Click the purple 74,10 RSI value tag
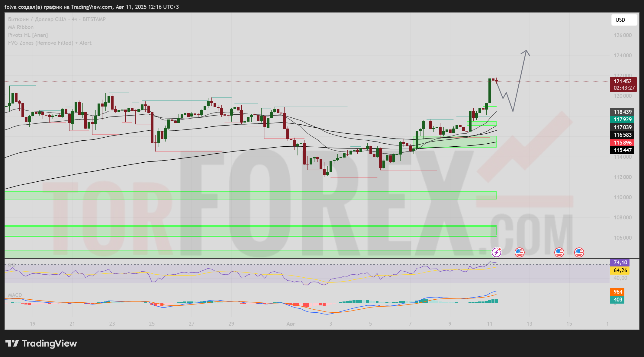Viewport: 644px width, 357px height. tap(620, 263)
